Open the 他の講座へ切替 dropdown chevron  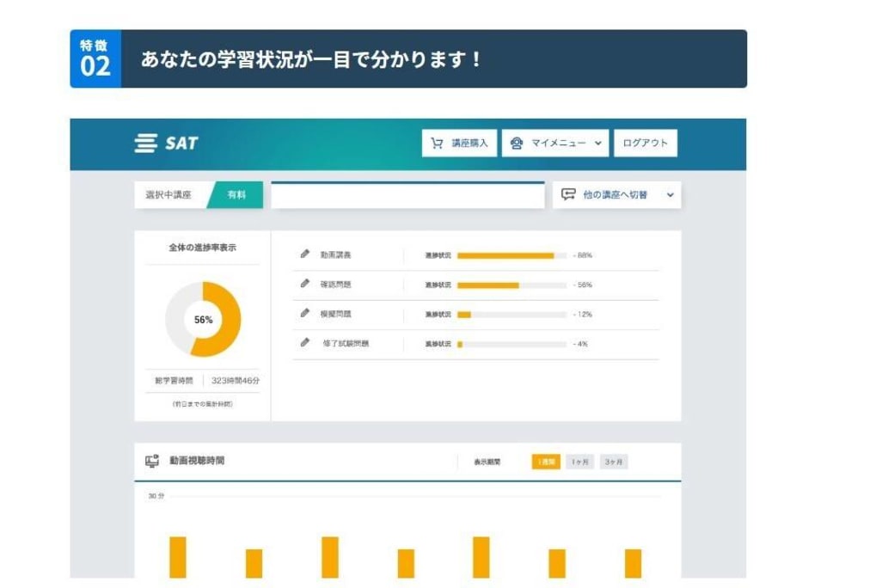670,195
